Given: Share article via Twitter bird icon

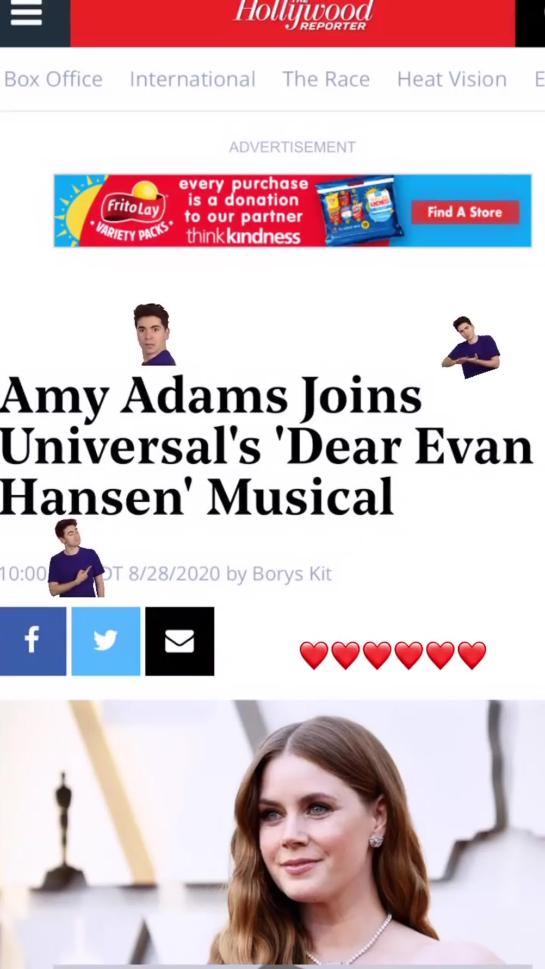Looking at the screenshot, I should tap(106, 641).
